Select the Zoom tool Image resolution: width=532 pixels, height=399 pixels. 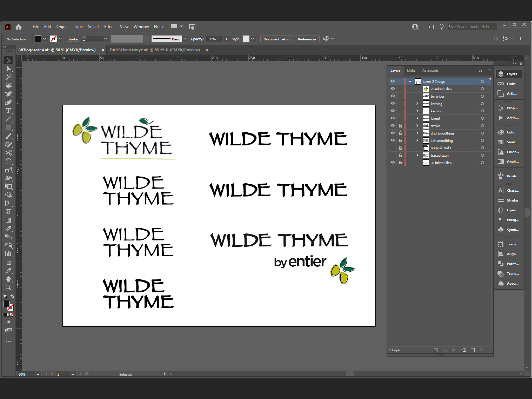point(8,288)
